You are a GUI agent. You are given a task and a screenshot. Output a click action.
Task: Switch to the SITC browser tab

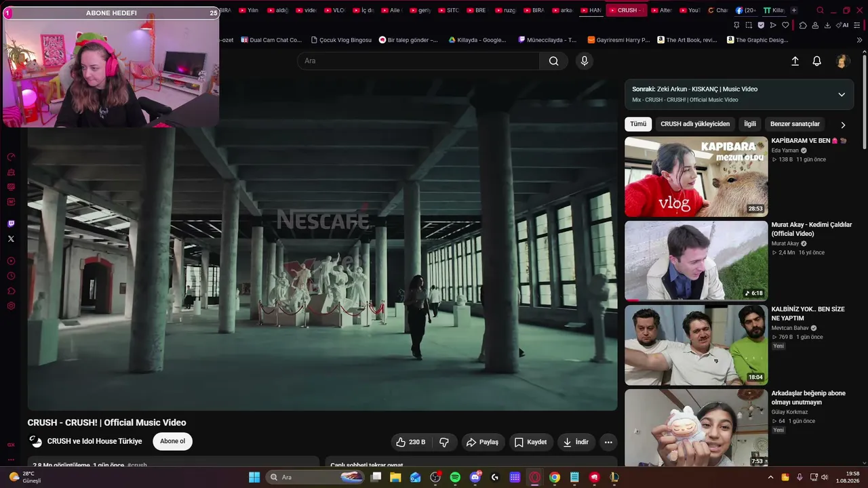[449, 10]
